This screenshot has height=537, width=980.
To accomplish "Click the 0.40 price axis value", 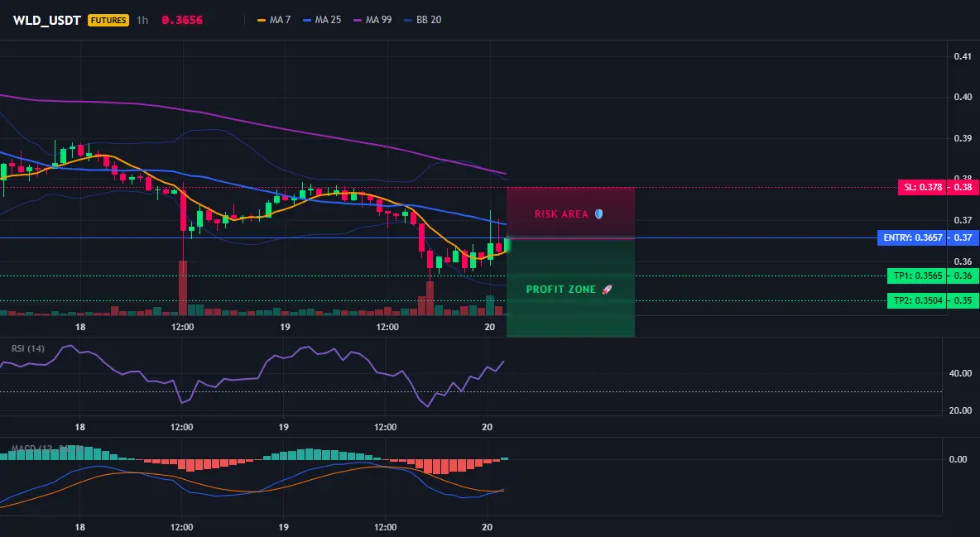I will [963, 97].
